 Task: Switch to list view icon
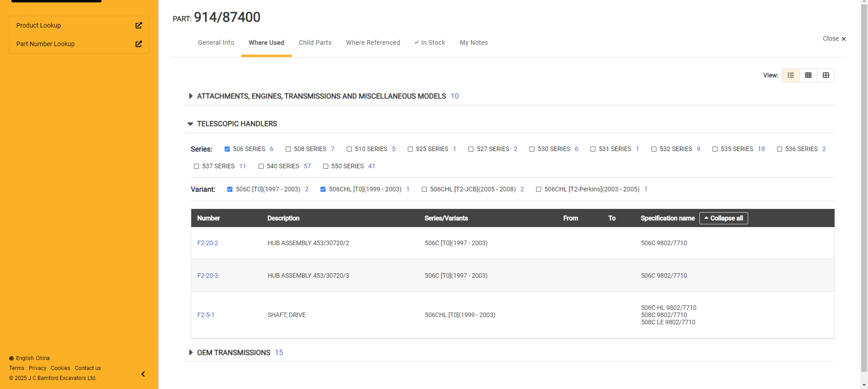791,75
